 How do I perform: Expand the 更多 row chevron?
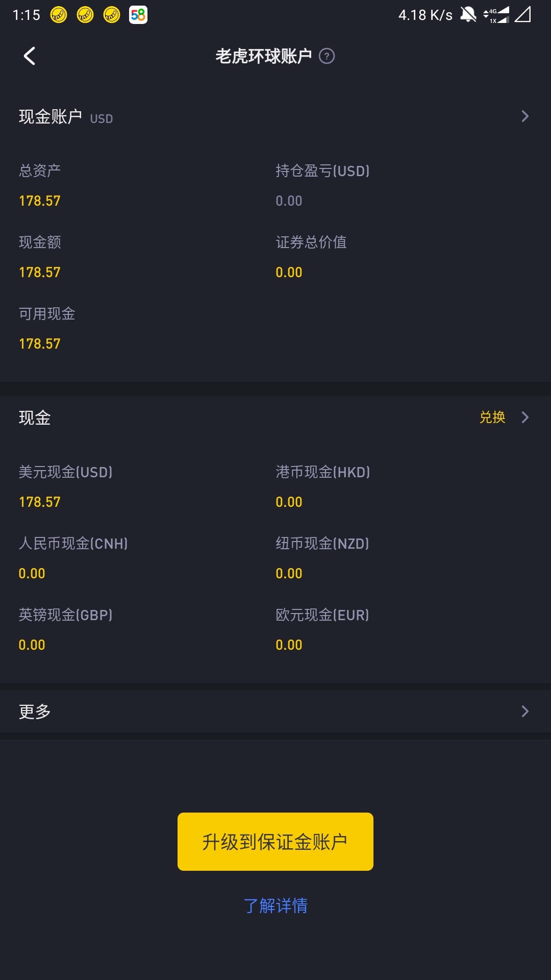525,711
